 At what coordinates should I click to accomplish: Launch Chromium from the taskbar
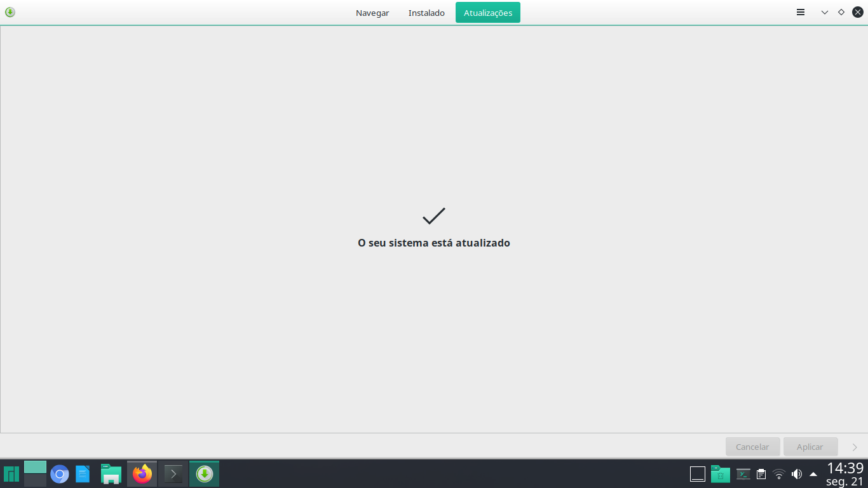click(60, 474)
